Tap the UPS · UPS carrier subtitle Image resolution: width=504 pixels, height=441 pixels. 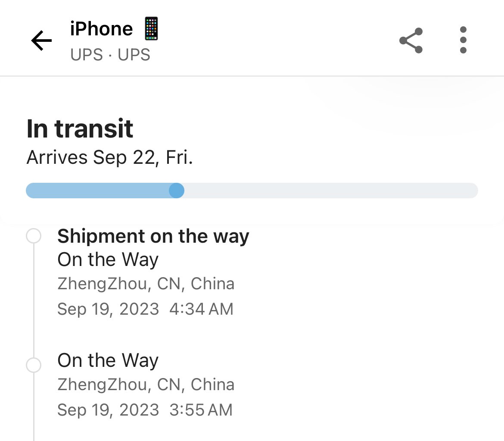pos(110,55)
